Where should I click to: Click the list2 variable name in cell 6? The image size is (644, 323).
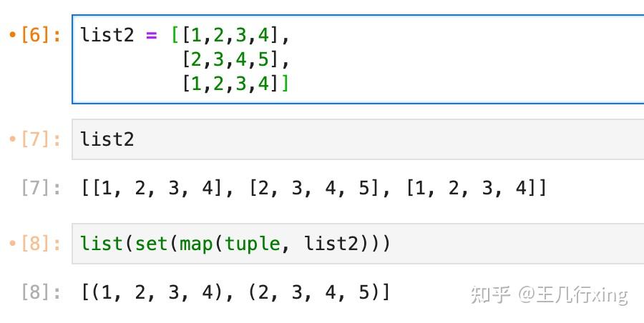click(107, 35)
